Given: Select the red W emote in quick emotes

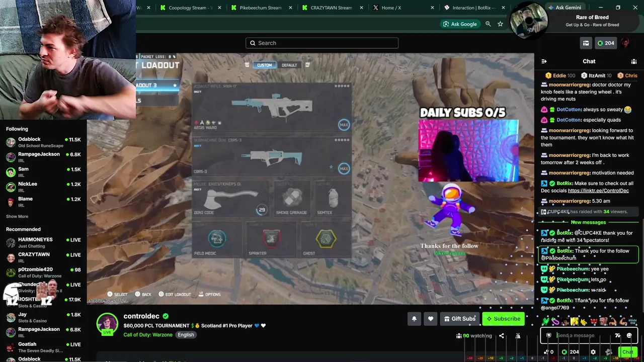Looking at the screenshot, I should tap(594, 321).
